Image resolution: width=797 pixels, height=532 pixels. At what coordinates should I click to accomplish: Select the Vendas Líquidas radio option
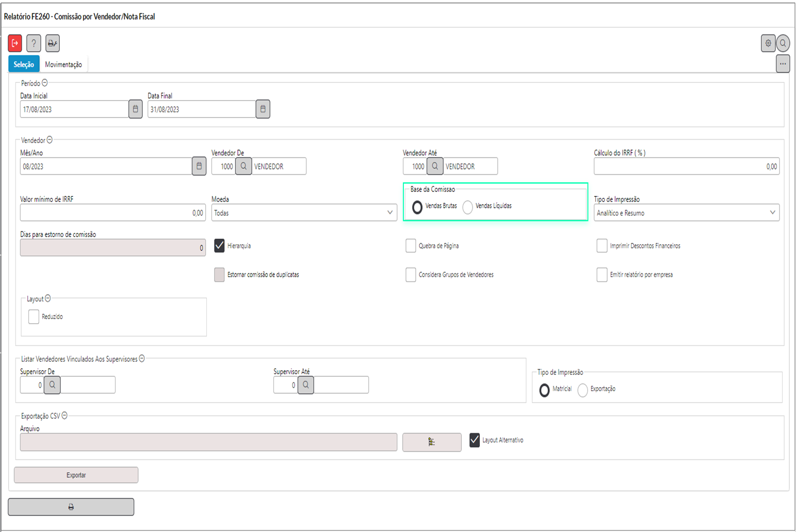(x=467, y=207)
